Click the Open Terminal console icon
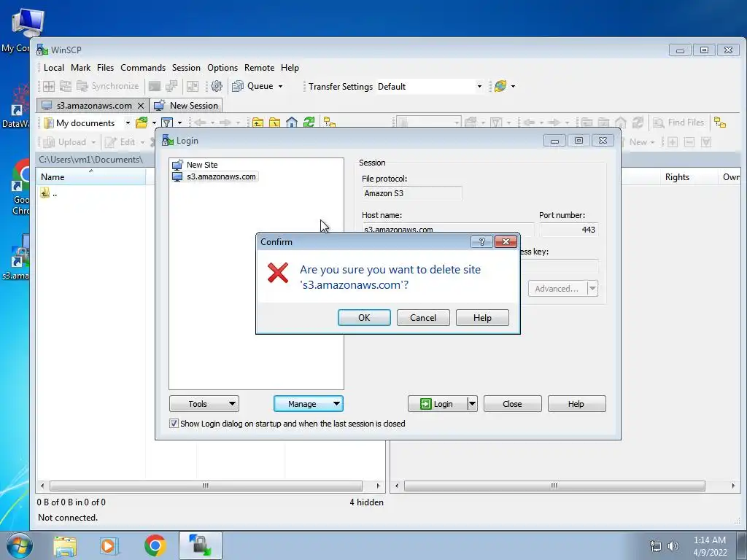 (154, 86)
